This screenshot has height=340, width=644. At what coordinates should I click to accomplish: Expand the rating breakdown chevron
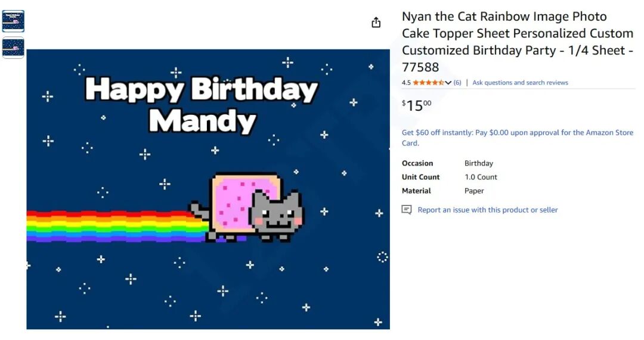click(x=448, y=83)
